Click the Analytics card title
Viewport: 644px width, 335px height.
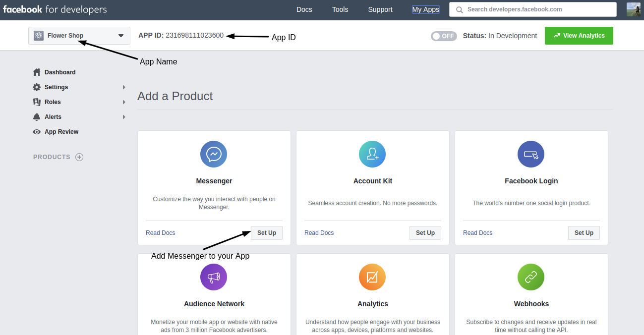[x=373, y=304]
